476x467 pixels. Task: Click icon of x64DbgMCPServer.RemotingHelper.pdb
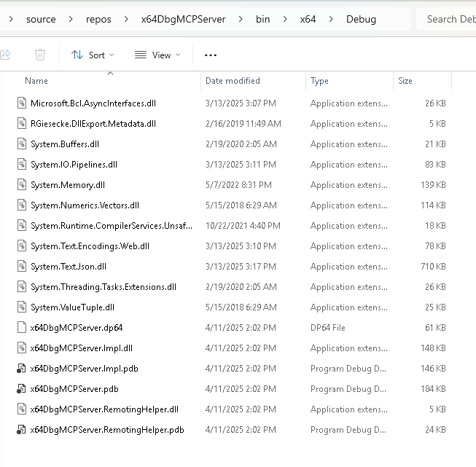(x=21, y=430)
